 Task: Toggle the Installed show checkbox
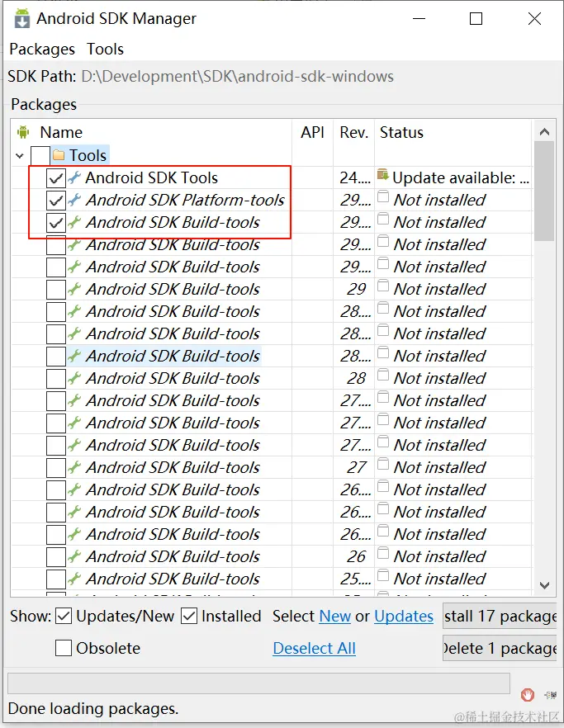(x=189, y=616)
